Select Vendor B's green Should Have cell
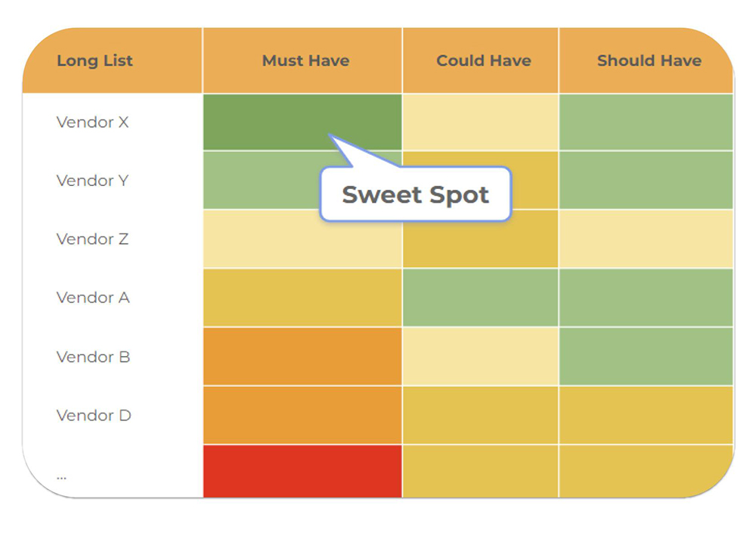The image size is (756, 533). 646,356
